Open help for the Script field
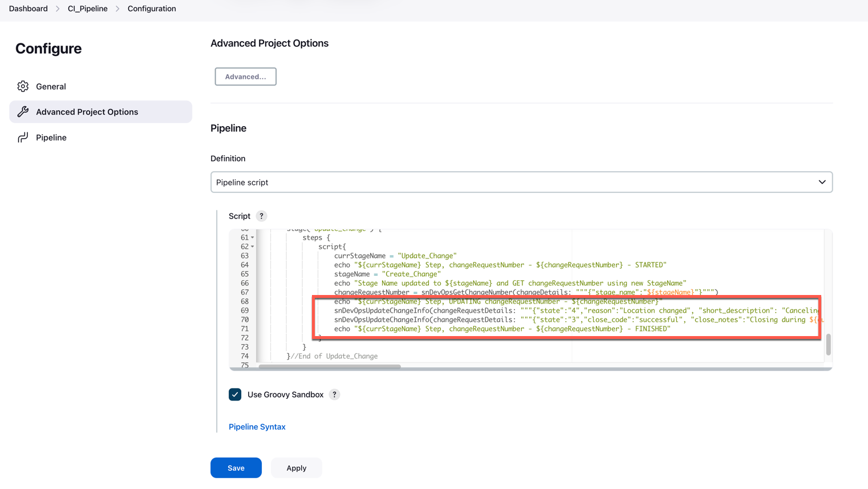Screen dimensions: 868x489 pos(261,216)
